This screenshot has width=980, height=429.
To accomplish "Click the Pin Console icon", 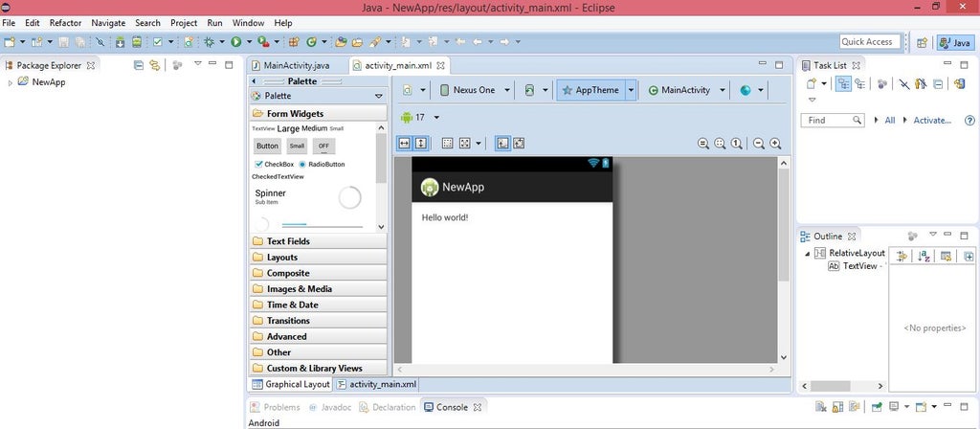I will (877, 407).
